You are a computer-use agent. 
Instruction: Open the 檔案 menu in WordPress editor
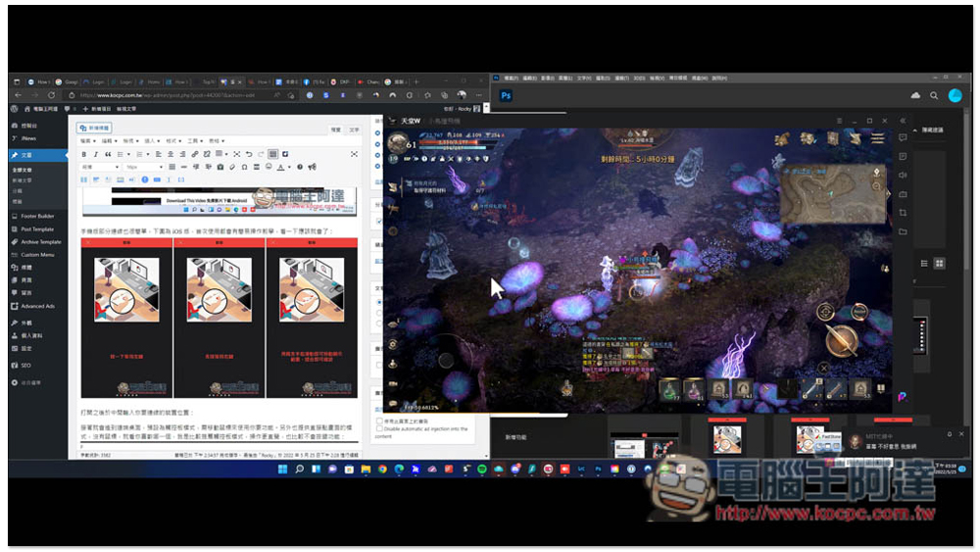(x=87, y=140)
